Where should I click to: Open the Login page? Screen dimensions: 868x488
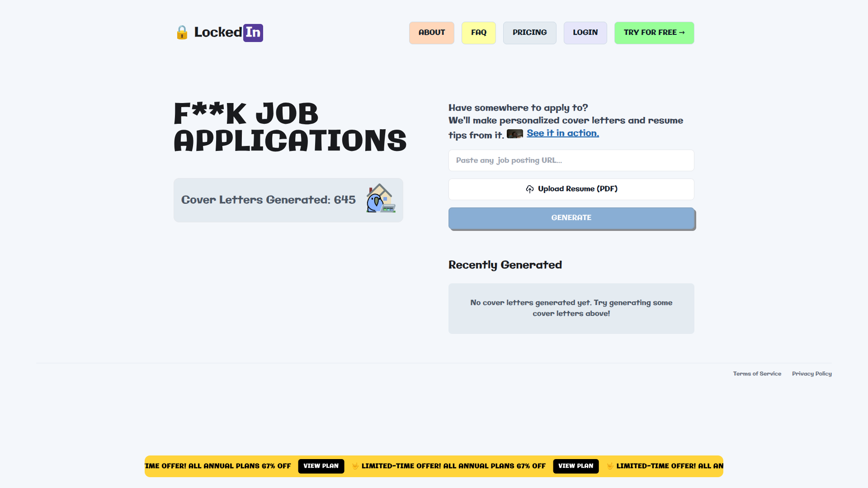(585, 33)
